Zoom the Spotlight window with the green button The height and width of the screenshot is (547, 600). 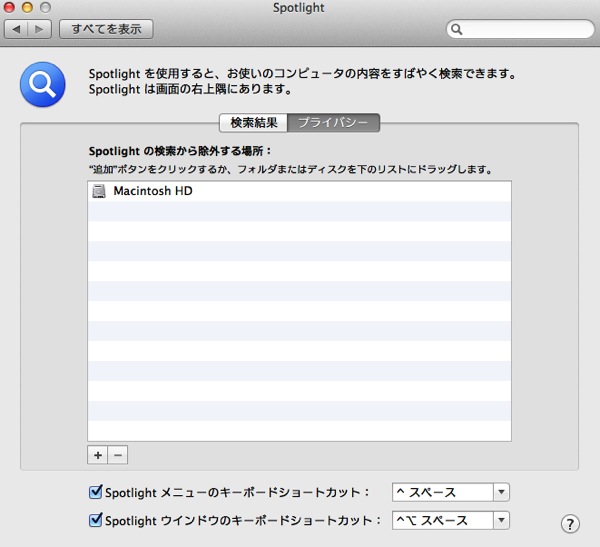pos(46,8)
